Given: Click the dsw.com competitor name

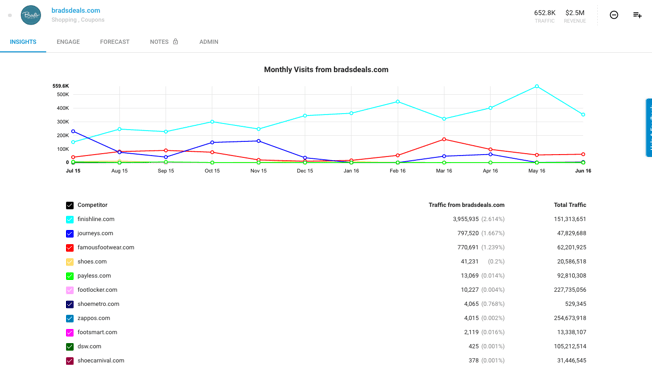Looking at the screenshot, I should (x=89, y=346).
